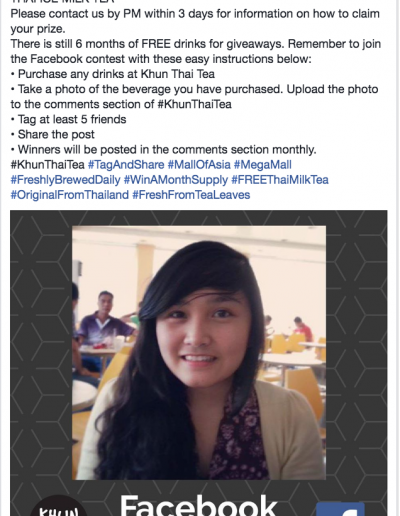Click the 'Tag at least 5 friends' line
The image size is (400, 516).
tap(68, 119)
